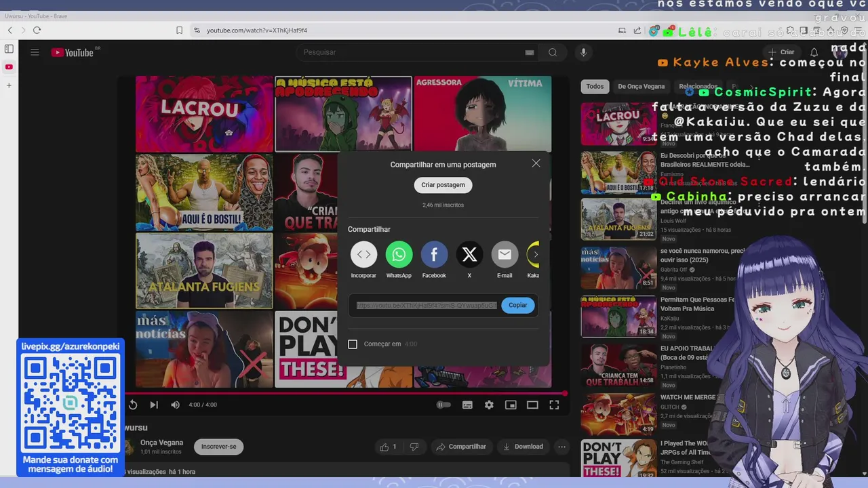Image resolution: width=868 pixels, height=488 pixels.
Task: Open player settings gear
Action: (x=489, y=405)
